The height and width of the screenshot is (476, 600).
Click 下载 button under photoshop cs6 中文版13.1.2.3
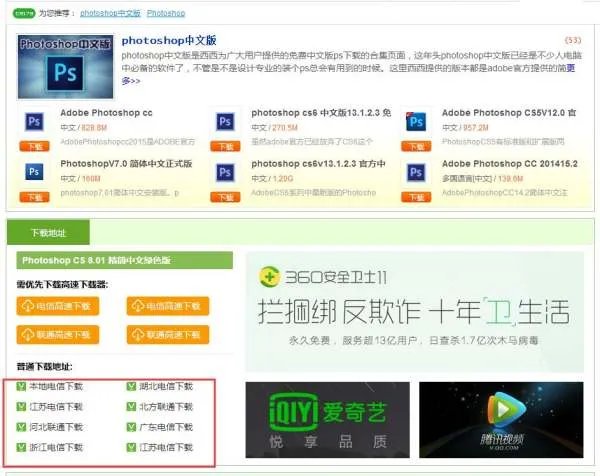[x=225, y=147]
